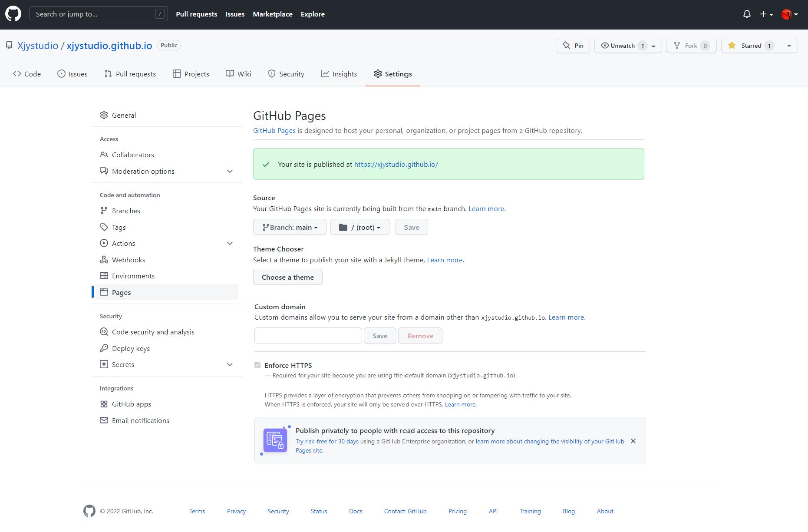The width and height of the screenshot is (808, 532).
Task: Click the star icon on Starred button
Action: point(732,46)
